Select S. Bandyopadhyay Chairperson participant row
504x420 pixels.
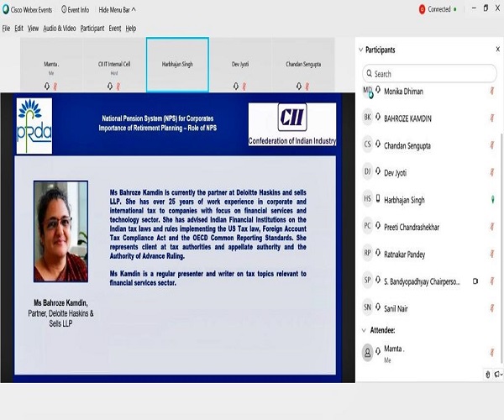pos(430,281)
